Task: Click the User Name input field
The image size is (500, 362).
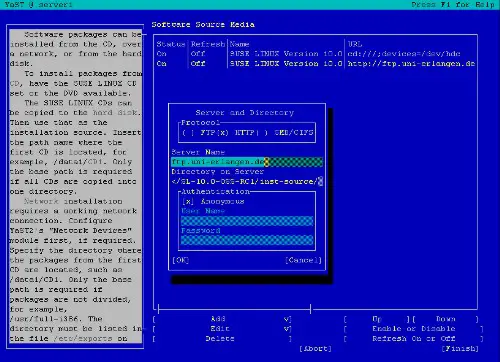Action: pos(247,221)
